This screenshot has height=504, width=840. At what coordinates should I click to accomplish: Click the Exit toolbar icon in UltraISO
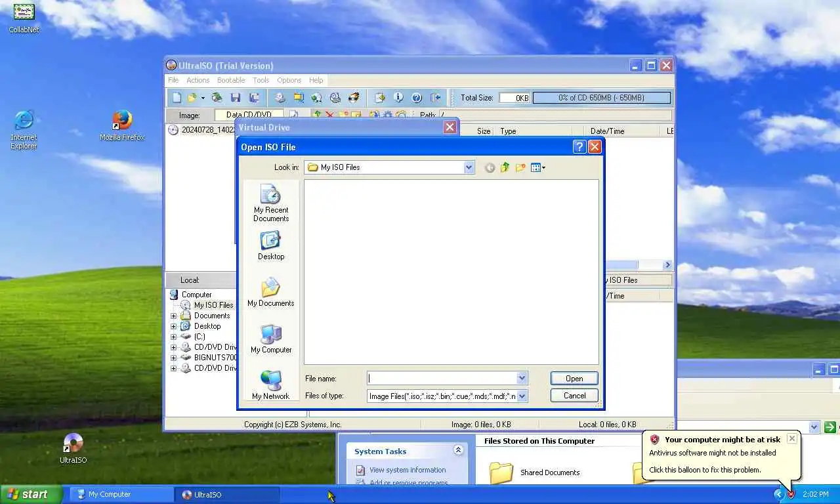pos(435,98)
